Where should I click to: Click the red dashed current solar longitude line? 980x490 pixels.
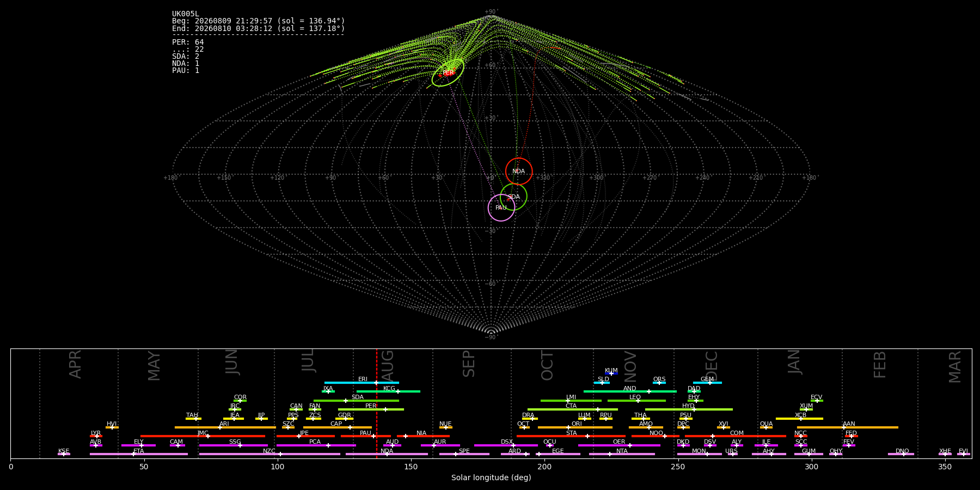pos(376,403)
